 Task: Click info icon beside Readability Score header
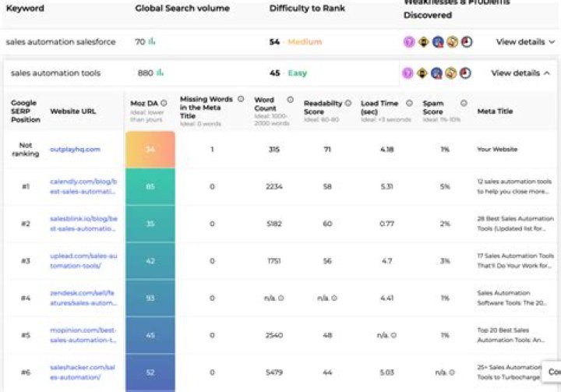tap(348, 103)
